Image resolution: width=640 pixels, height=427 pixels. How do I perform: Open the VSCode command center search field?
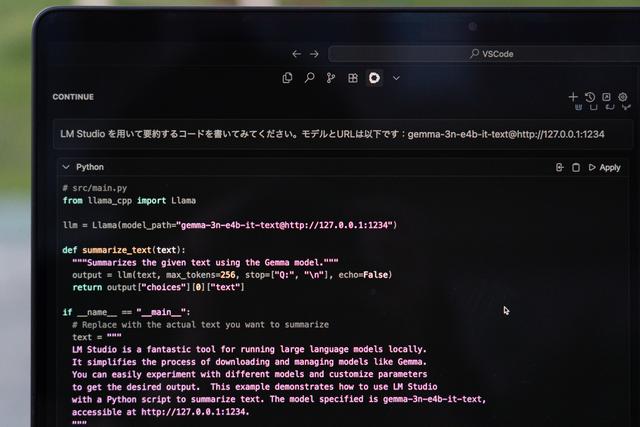pyautogui.click(x=484, y=54)
